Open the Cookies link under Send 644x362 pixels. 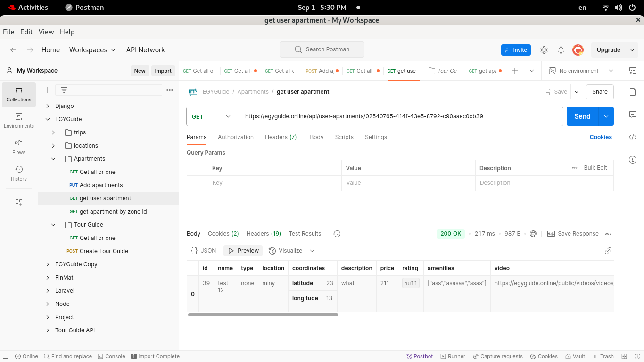pyautogui.click(x=601, y=137)
